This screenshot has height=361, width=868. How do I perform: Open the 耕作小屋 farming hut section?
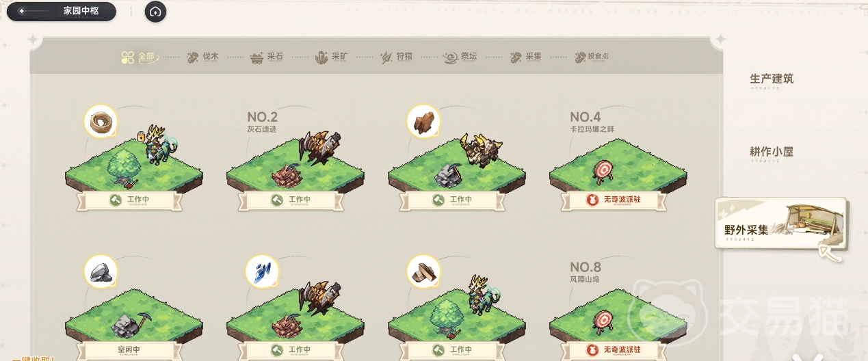pos(772,152)
